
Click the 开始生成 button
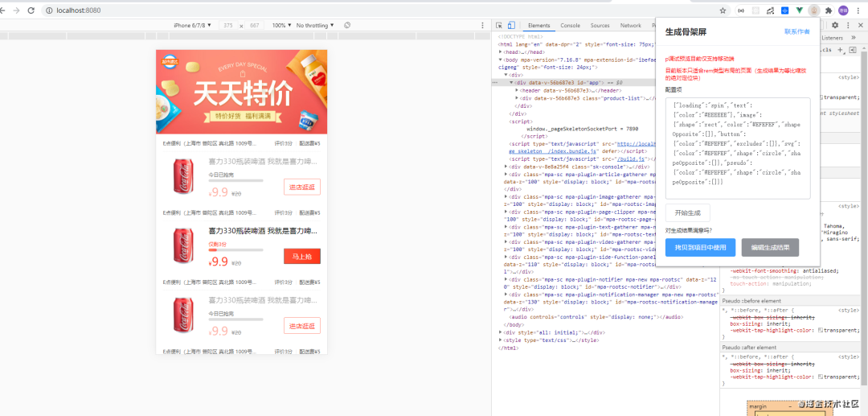(687, 212)
